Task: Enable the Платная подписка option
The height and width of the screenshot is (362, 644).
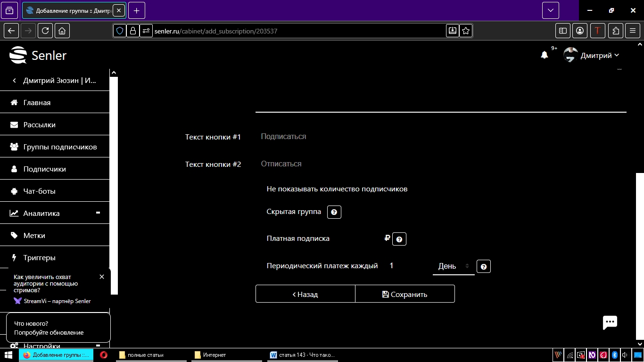Action: point(298,239)
